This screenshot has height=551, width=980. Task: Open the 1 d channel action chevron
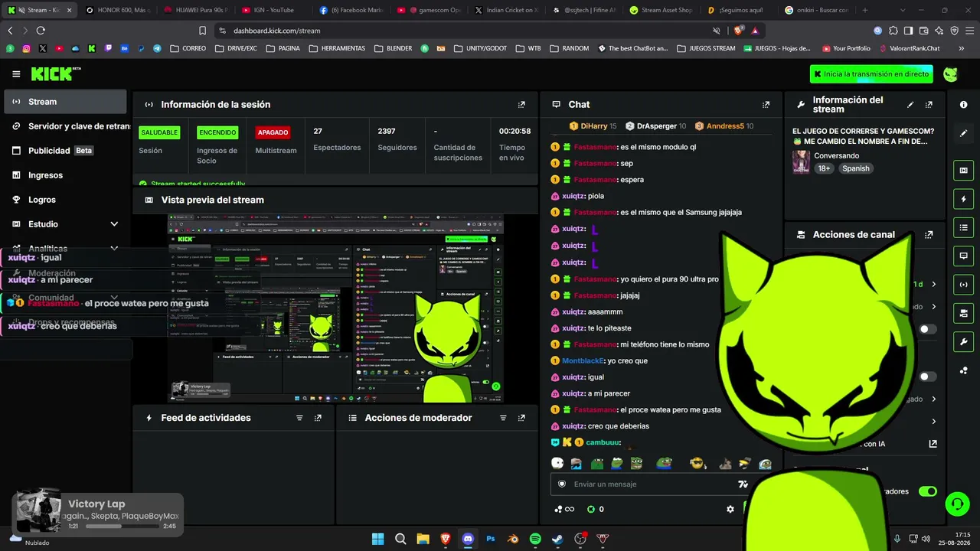933,285
